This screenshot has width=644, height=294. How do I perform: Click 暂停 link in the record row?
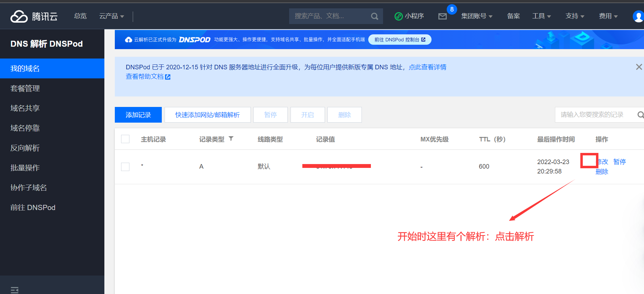[620, 162]
